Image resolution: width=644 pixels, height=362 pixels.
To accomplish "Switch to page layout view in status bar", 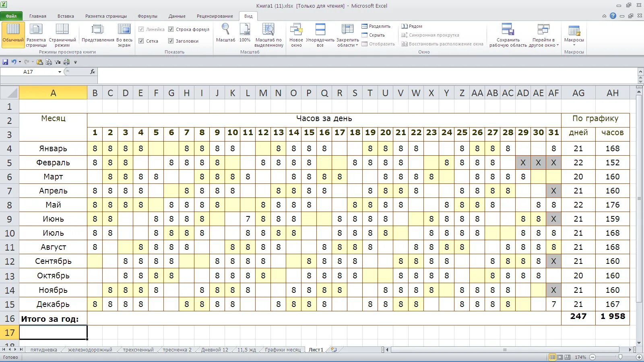I will tap(560, 357).
